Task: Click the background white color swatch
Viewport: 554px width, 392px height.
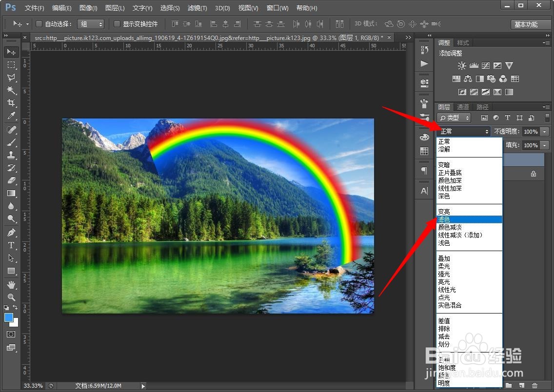Action: point(15,324)
